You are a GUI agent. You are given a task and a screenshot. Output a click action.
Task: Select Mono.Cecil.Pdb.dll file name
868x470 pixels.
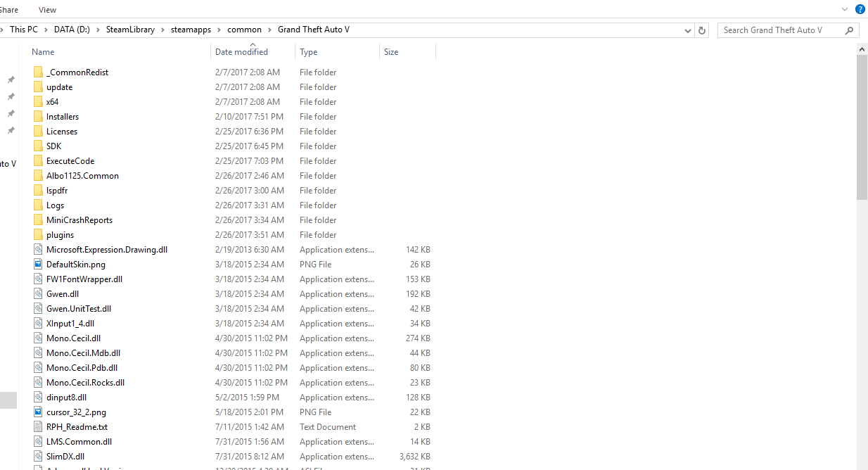pyautogui.click(x=82, y=367)
